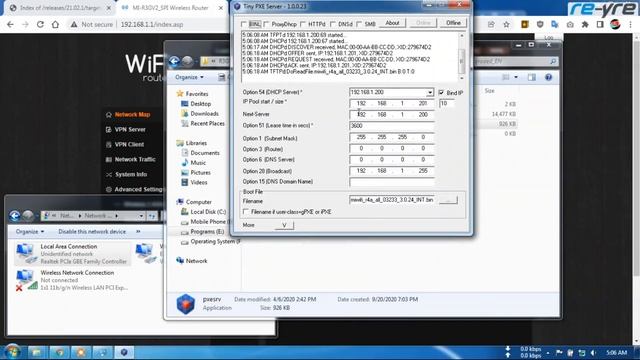Click the log scrollbar down arrow in Tiny PXE Server

point(462,78)
